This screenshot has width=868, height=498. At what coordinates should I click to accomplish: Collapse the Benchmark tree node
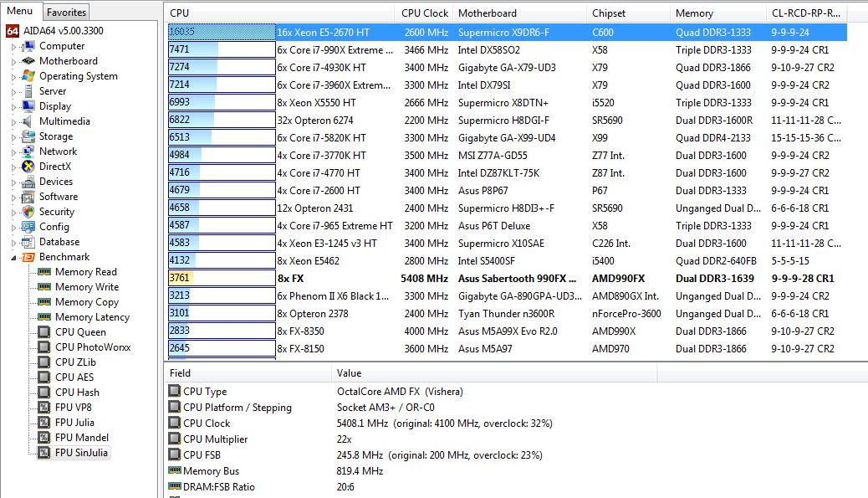pyautogui.click(x=14, y=258)
